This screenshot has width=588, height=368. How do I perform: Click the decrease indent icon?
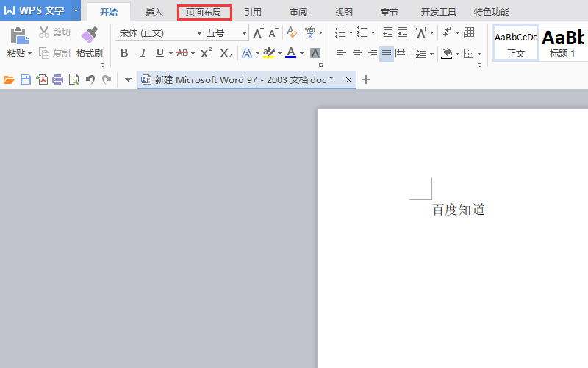point(388,32)
